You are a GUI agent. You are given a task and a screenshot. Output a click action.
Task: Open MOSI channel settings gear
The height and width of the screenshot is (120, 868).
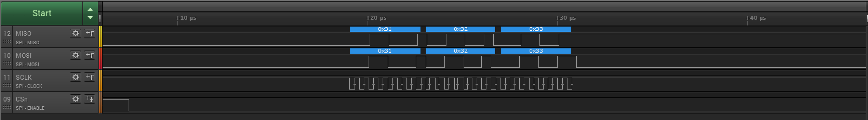pyautogui.click(x=76, y=55)
